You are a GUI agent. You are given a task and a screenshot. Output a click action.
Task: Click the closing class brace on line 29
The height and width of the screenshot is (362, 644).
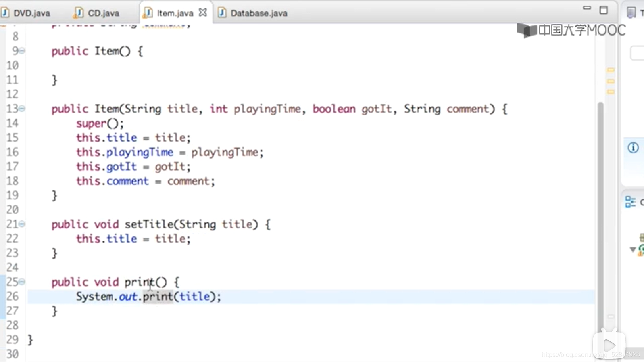[30, 340]
